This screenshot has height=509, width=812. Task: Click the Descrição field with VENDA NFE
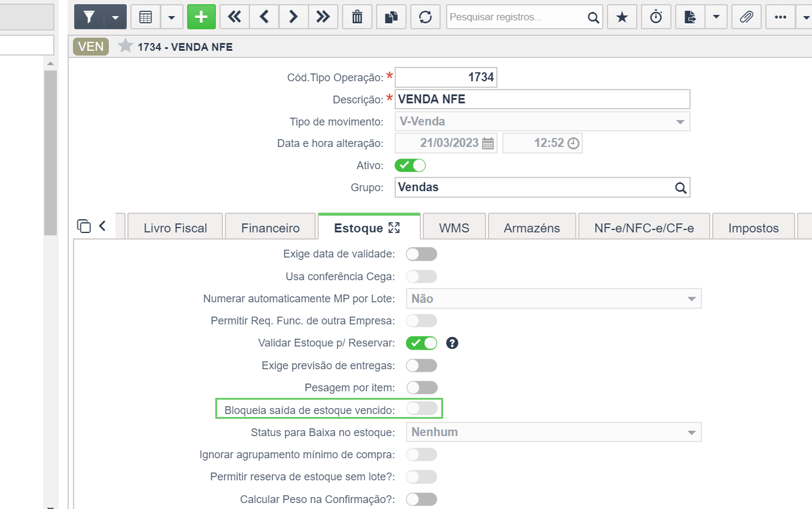click(x=542, y=99)
